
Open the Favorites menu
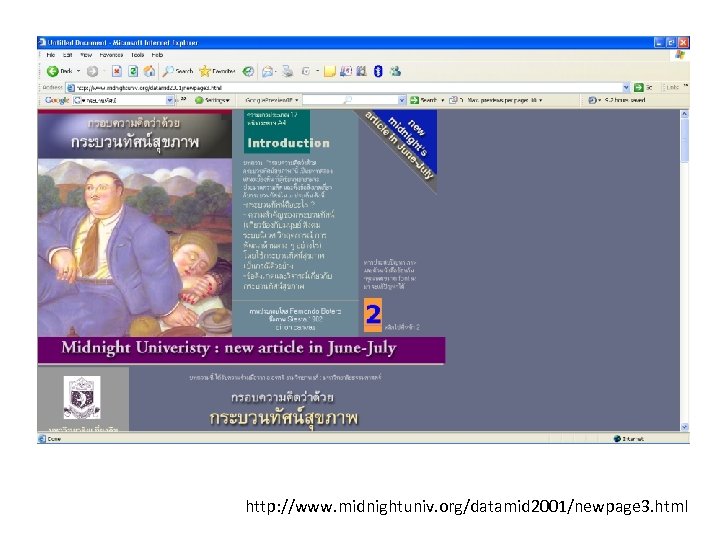coord(111,55)
